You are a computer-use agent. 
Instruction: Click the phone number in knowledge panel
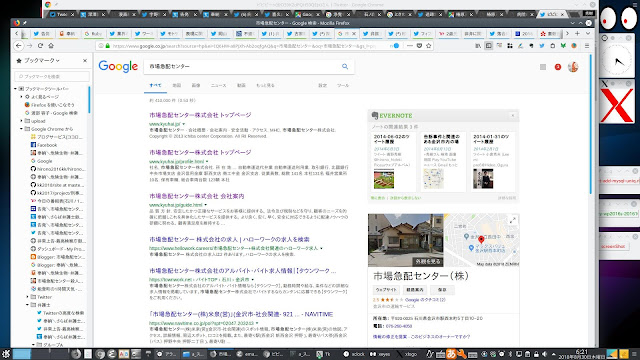[399, 326]
